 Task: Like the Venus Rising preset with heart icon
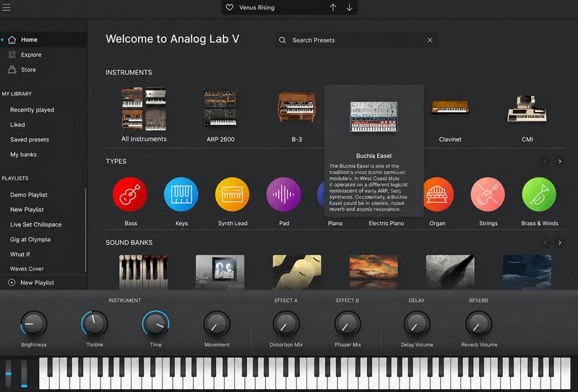[229, 7]
